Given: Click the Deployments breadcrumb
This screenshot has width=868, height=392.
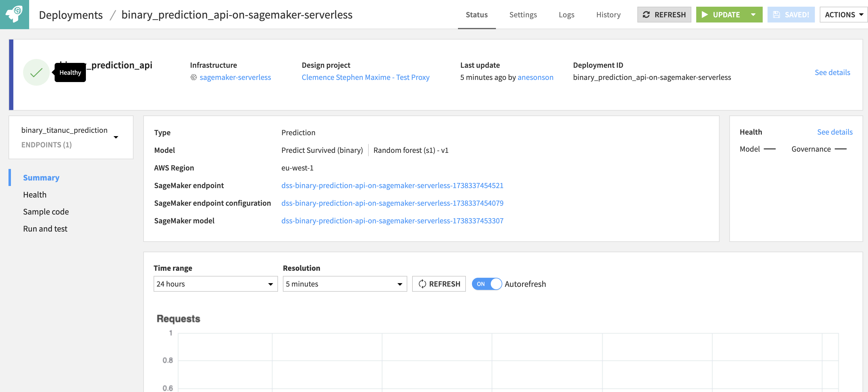Looking at the screenshot, I should (x=71, y=15).
